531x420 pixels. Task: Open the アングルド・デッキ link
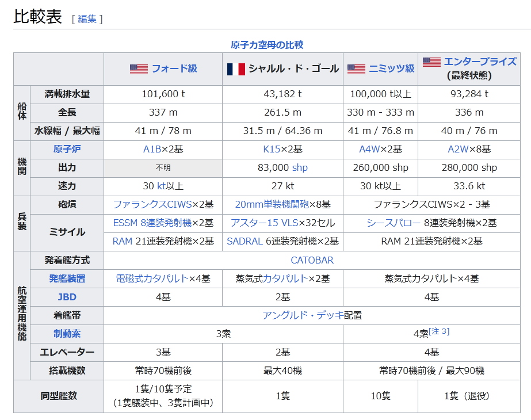[x=303, y=315]
